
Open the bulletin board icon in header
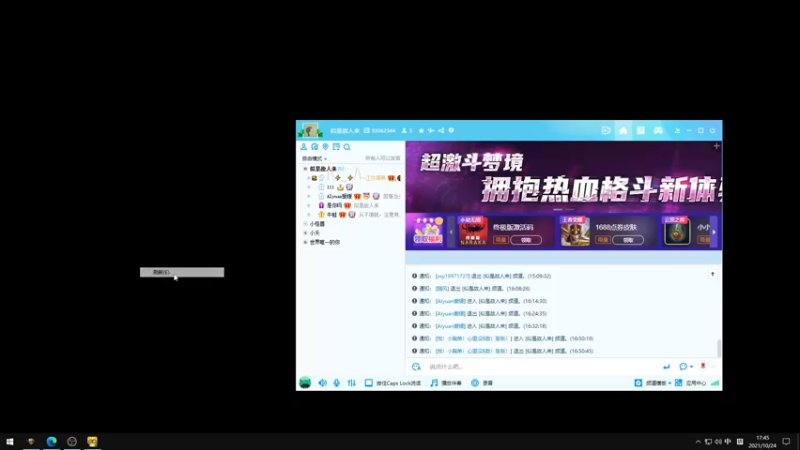[x=641, y=131]
